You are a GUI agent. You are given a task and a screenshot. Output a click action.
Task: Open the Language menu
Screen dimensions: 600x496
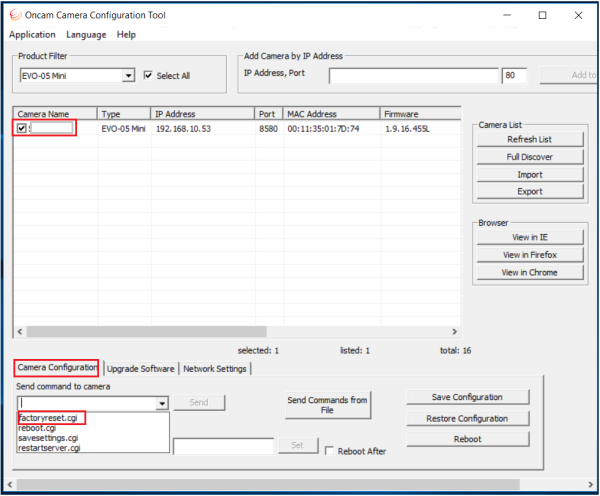tap(86, 35)
